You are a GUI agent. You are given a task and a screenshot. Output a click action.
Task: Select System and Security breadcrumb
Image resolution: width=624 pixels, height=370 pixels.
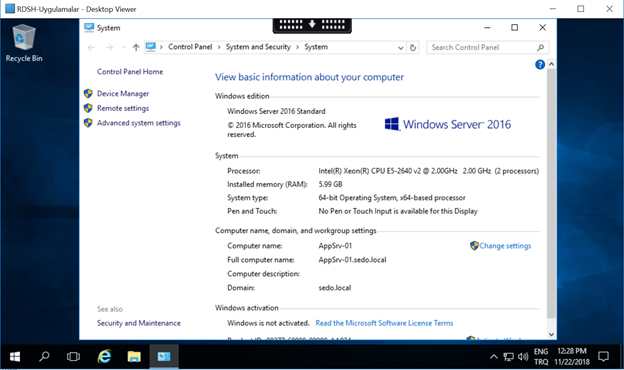tap(258, 47)
